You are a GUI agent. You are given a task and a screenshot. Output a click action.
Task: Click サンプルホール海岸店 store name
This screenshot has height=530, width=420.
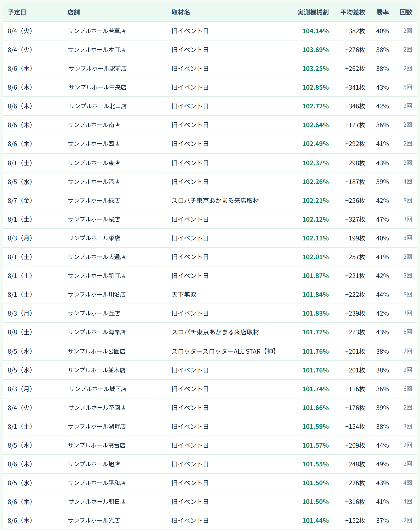tap(97, 332)
